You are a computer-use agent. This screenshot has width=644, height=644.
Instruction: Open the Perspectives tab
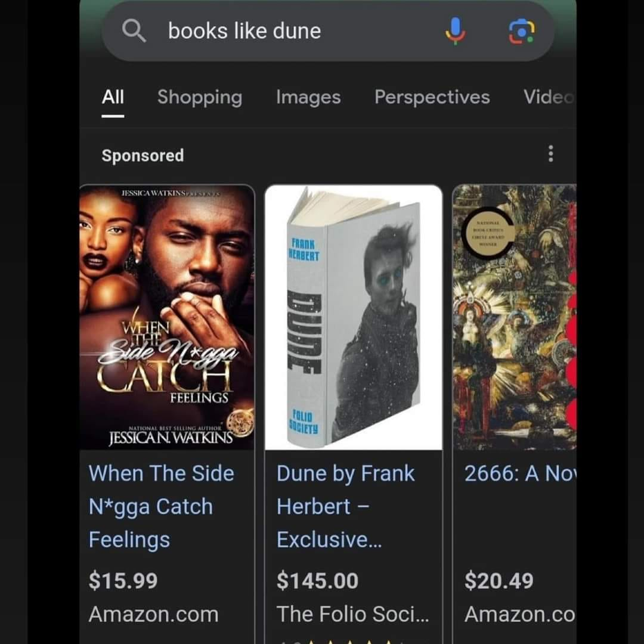click(432, 98)
